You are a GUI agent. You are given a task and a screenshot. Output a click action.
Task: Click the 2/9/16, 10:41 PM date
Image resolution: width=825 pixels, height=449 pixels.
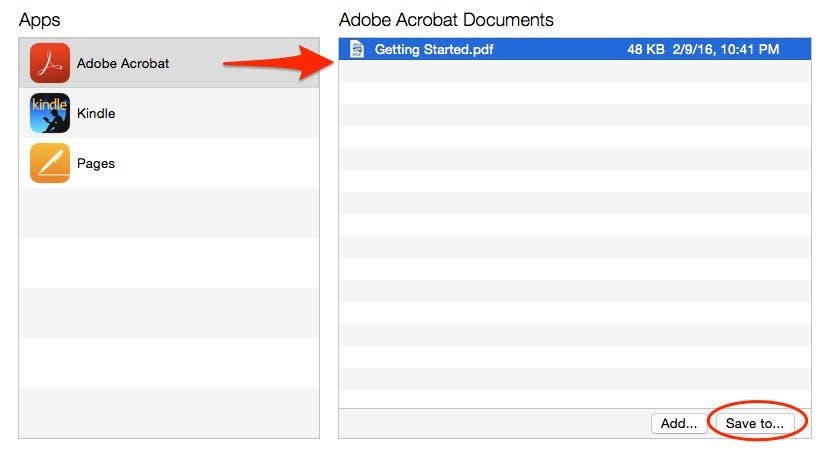coord(726,49)
